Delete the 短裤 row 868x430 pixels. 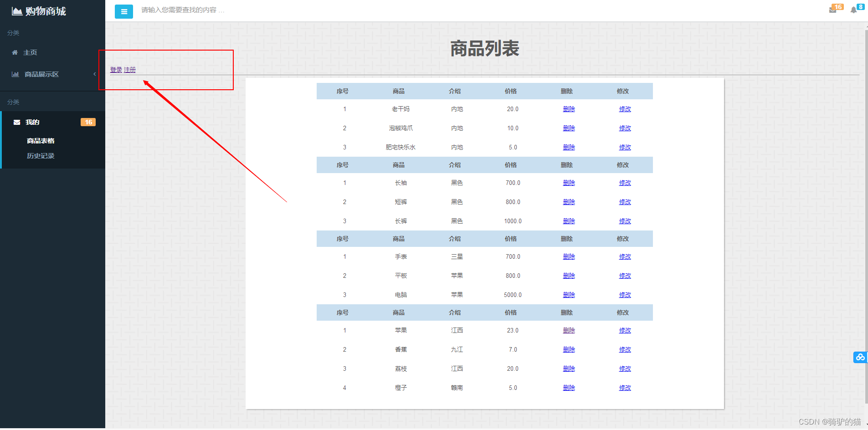(569, 202)
